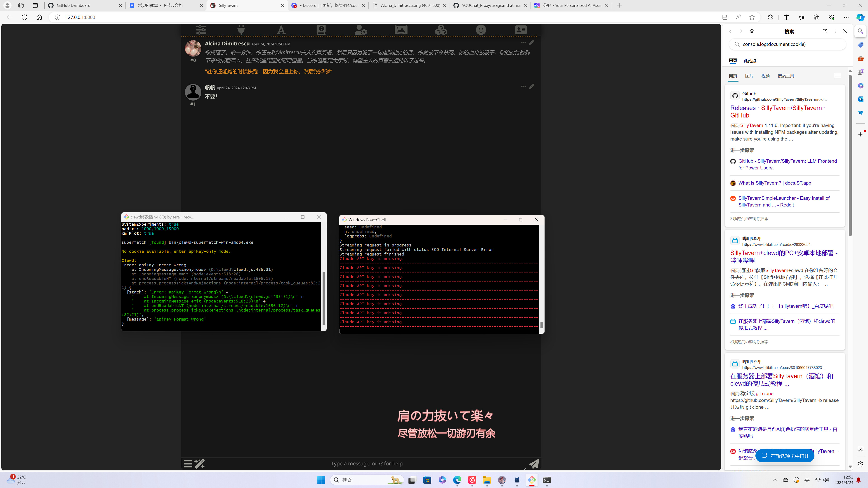Screen dimensions: 868x488
Task: Open the API connections plug icon
Action: [241, 30]
